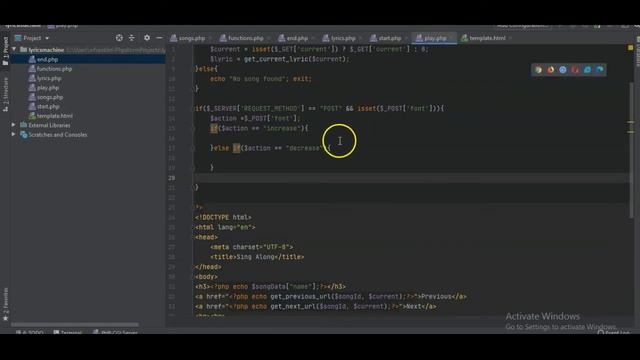Switch to functions.php editor tab
640x360 pixels.
tap(242, 38)
